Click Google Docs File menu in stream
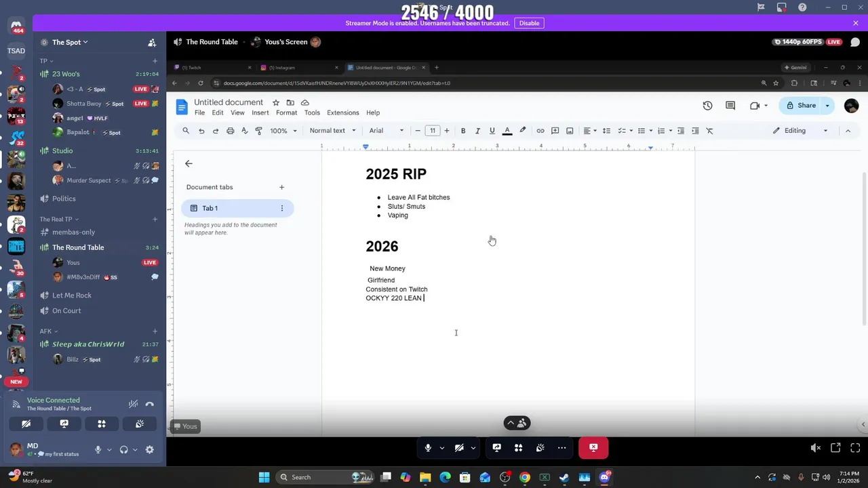868x488 pixels. pyautogui.click(x=199, y=113)
